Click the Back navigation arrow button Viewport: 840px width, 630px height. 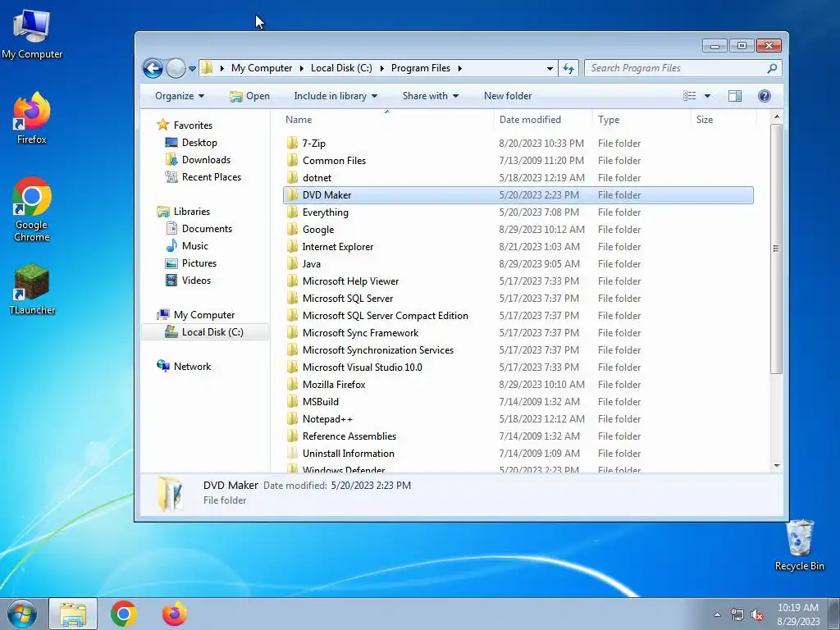[153, 68]
